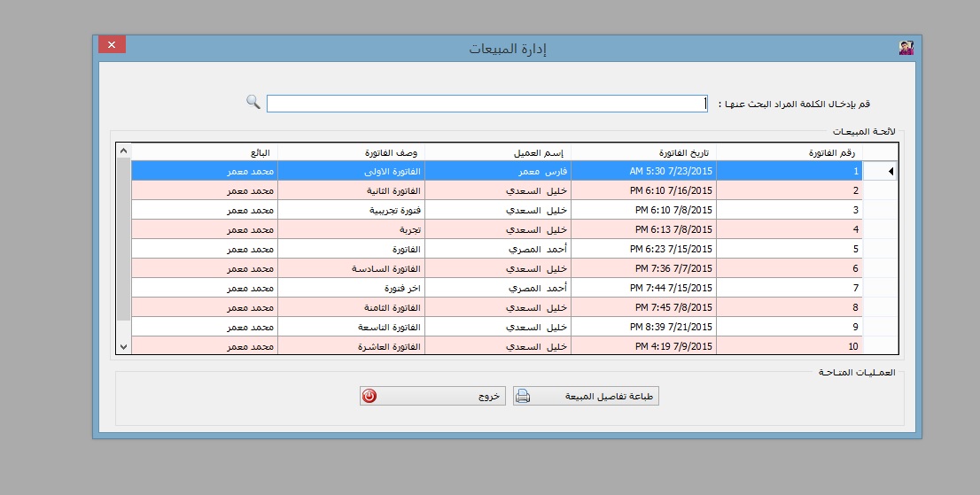The width and height of the screenshot is (980, 495).
Task: Sort by رقم الفاتورة column header
Action: pyautogui.click(x=789, y=152)
